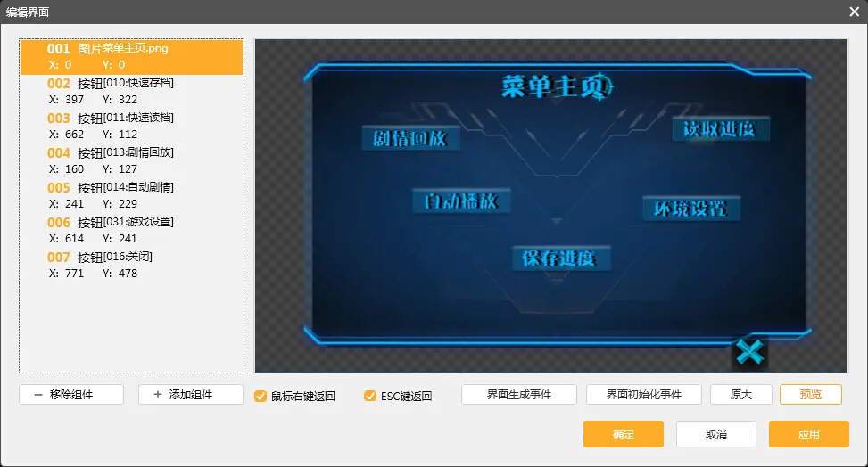Select component 004 按钮 剧情回放
This screenshot has height=467, width=868.
(131, 160)
